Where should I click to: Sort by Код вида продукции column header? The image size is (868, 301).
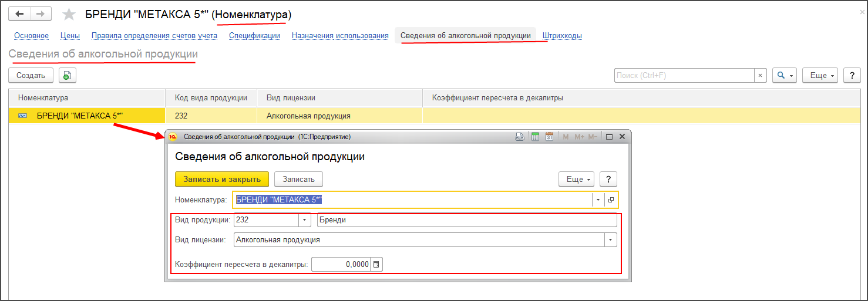coord(211,98)
